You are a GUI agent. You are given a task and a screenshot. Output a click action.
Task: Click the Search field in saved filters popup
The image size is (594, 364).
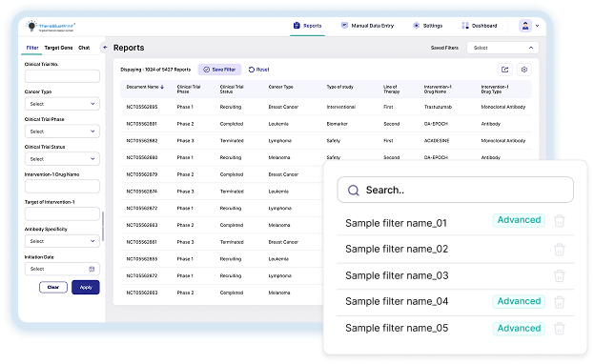click(456, 190)
